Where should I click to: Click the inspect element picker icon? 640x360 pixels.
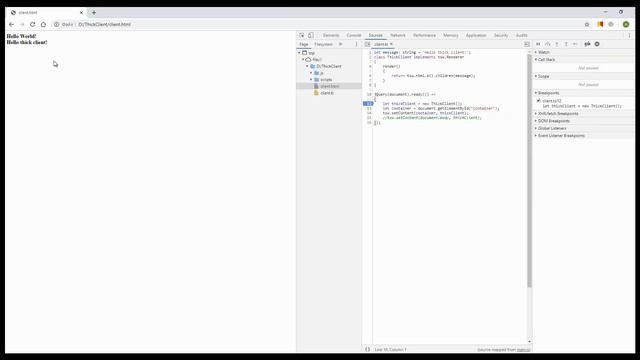(x=302, y=36)
